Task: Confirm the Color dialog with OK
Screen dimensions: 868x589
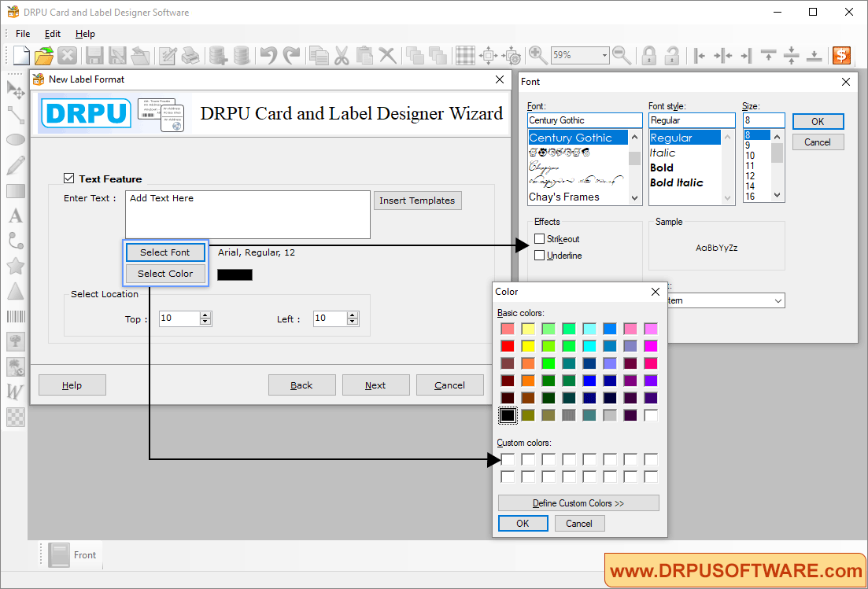Action: tap(523, 523)
